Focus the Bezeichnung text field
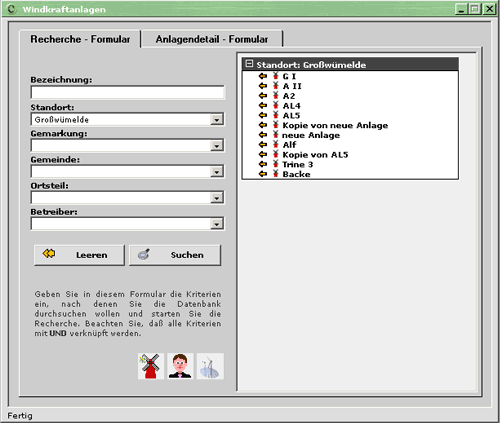500x423 pixels. [x=128, y=92]
